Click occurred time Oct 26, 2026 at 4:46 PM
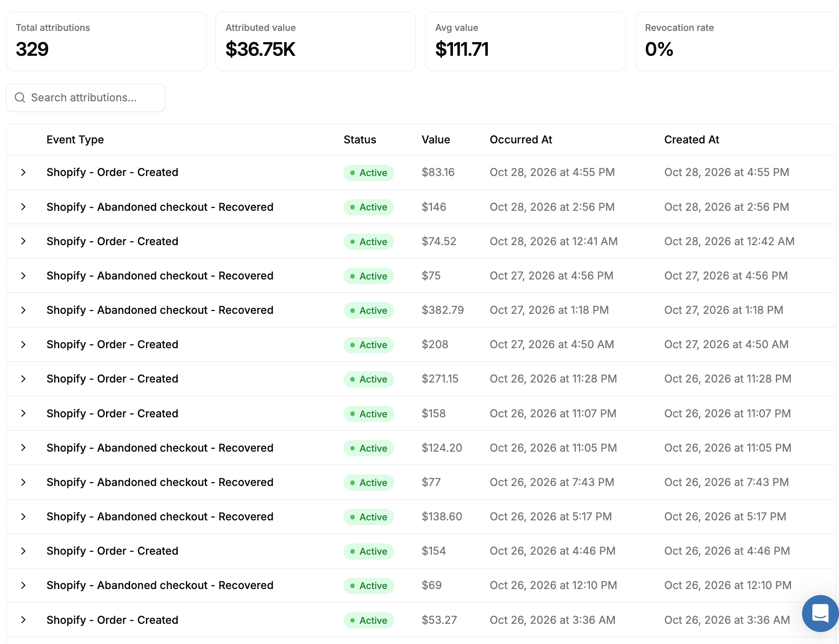 [x=553, y=551]
